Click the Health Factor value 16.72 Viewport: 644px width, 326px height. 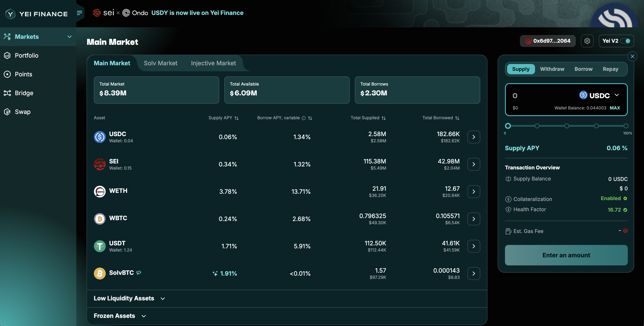pyautogui.click(x=614, y=210)
